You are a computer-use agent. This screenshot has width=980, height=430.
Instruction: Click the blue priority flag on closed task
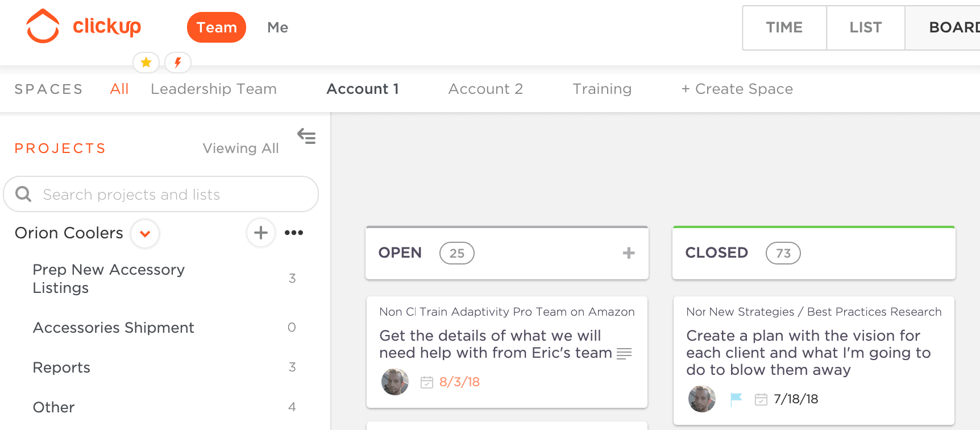736,399
